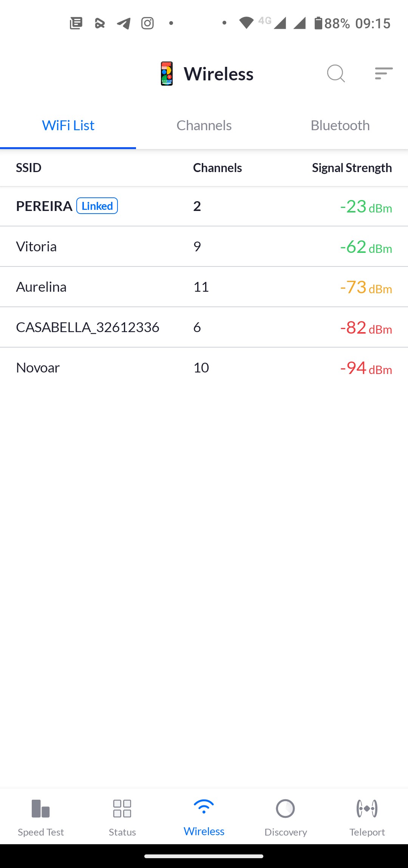Screen dimensions: 408x868
Task: Select the WiFi List tab
Action: pos(68,126)
